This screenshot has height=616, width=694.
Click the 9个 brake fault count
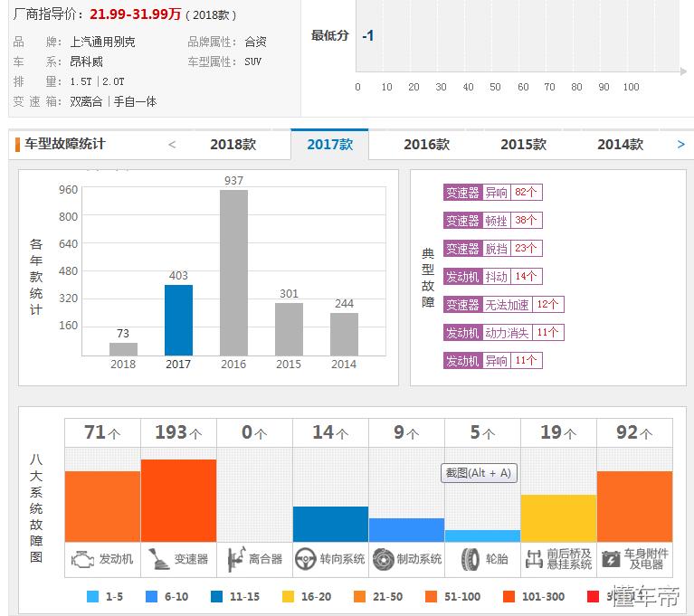(407, 432)
